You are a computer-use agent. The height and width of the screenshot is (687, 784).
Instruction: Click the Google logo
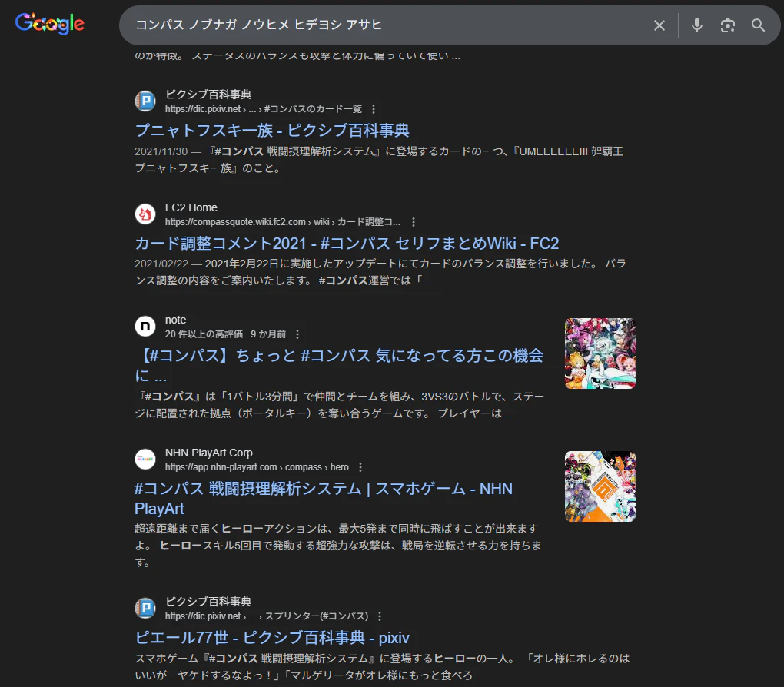point(49,24)
